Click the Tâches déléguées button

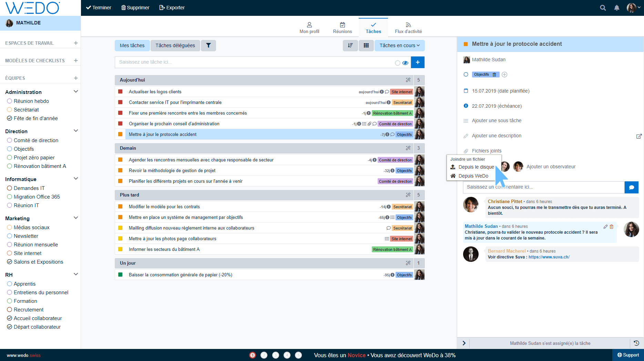tap(175, 45)
